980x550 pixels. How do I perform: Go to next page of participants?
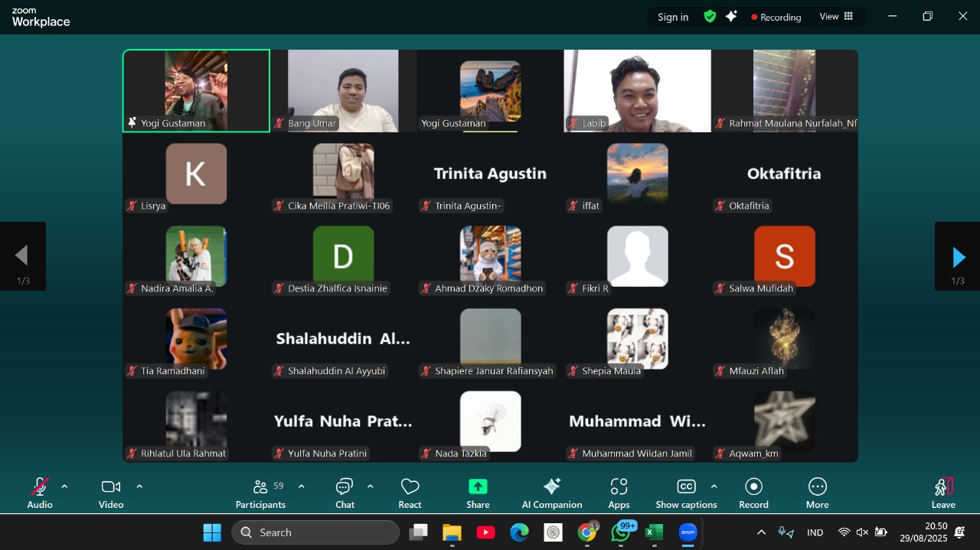pyautogui.click(x=958, y=257)
